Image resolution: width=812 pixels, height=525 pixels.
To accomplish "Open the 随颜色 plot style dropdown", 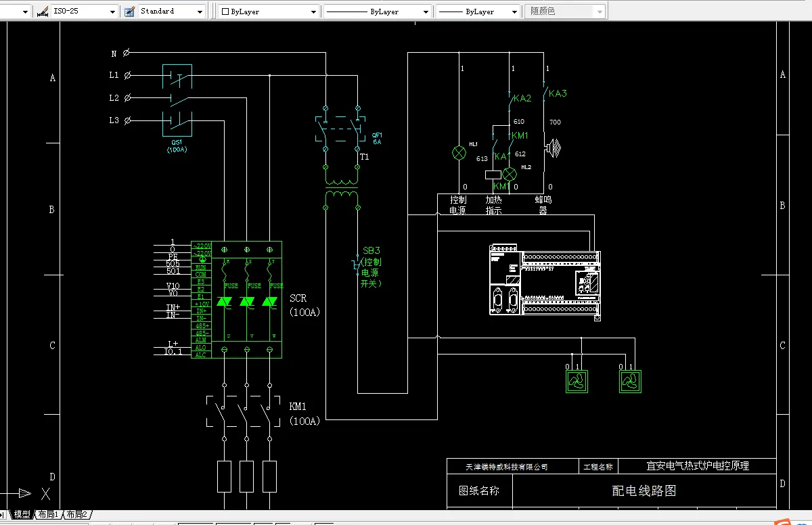I will tap(600, 12).
